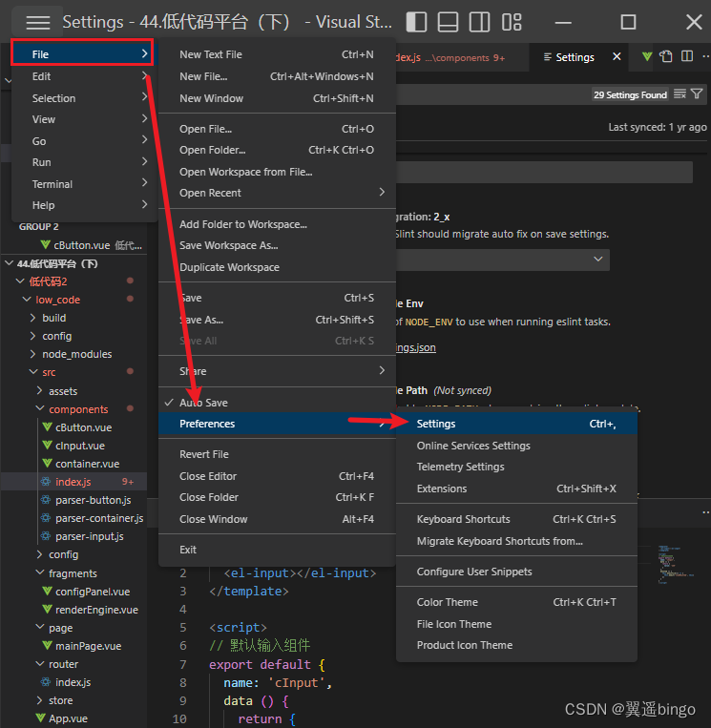Select Settings in Preferences submenu
Viewport: 711px width, 728px height.
click(516, 424)
